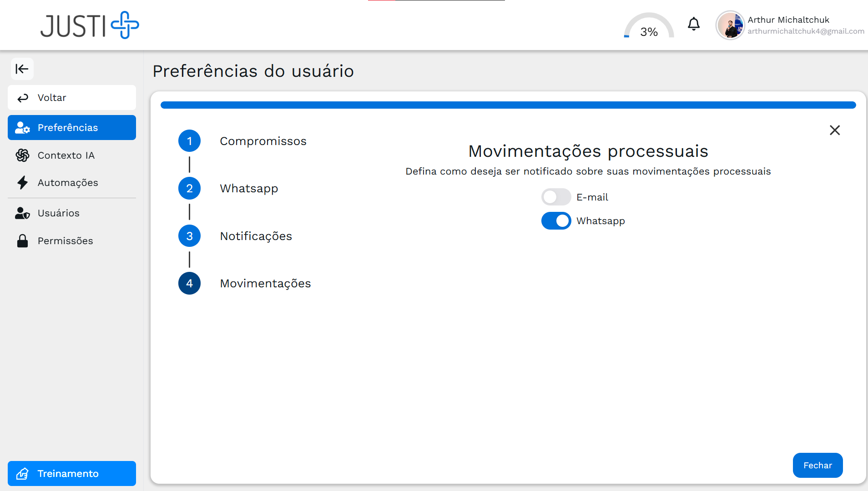Collapse the sidebar with the arrow icon
This screenshot has height=491, width=868.
click(22, 69)
